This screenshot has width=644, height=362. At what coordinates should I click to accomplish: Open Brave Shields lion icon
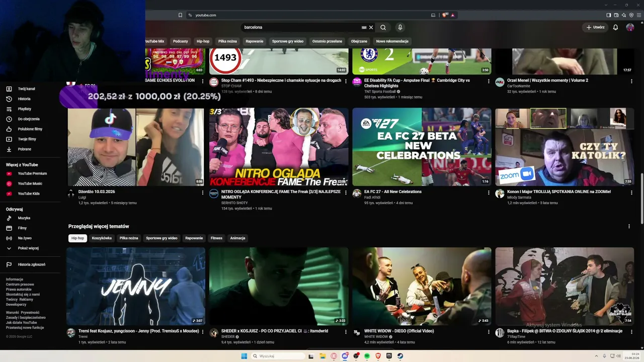(445, 15)
